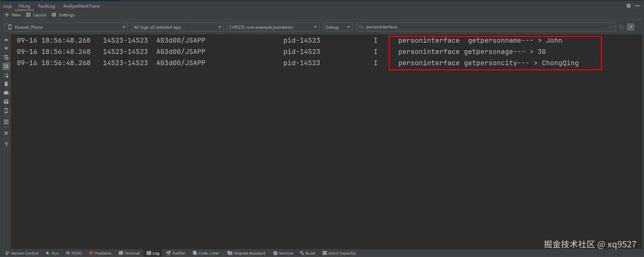Viewport: 644px width, 257px height.
Task: Switch to the AnalyzeStackTrace tab
Action: pos(81,6)
